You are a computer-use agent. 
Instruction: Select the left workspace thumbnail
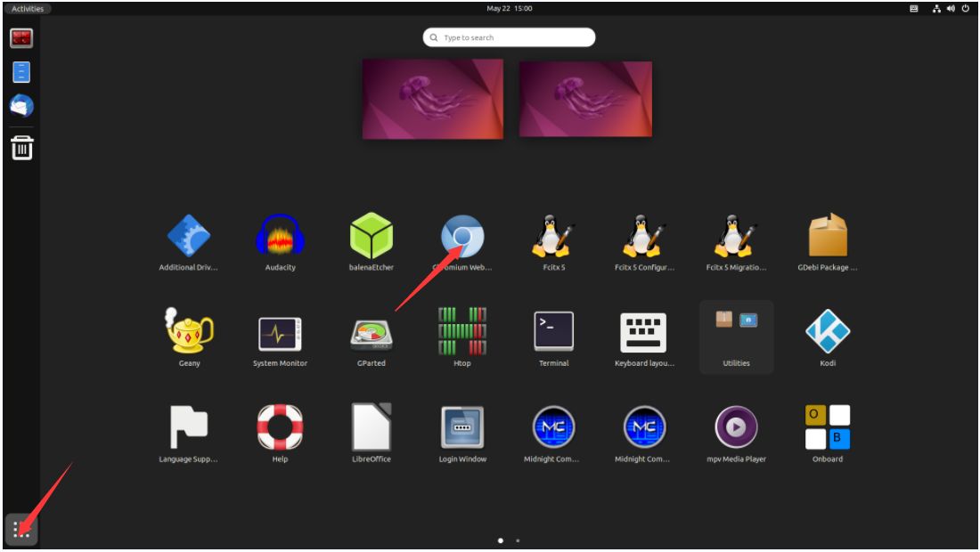[432, 99]
